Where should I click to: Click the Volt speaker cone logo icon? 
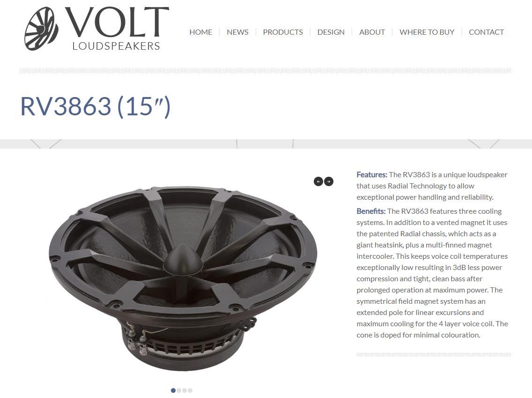(41, 29)
